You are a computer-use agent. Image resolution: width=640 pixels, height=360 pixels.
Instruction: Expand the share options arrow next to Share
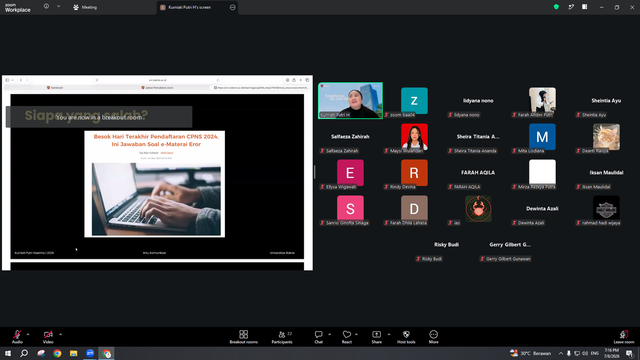tap(389, 334)
